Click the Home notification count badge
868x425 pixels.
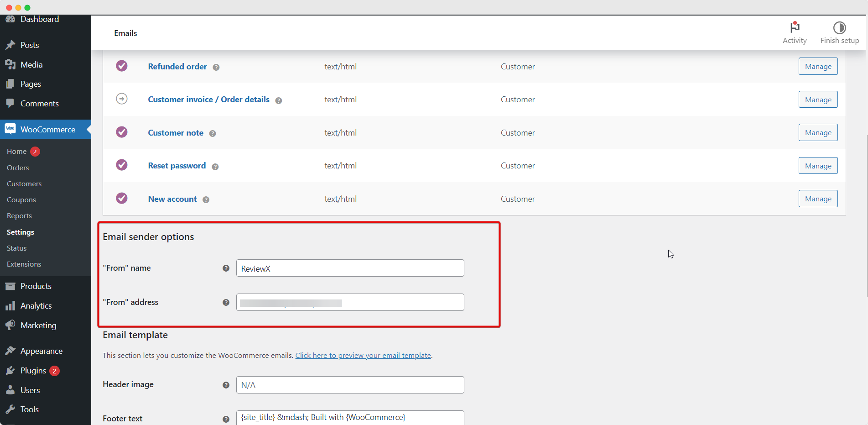click(35, 152)
